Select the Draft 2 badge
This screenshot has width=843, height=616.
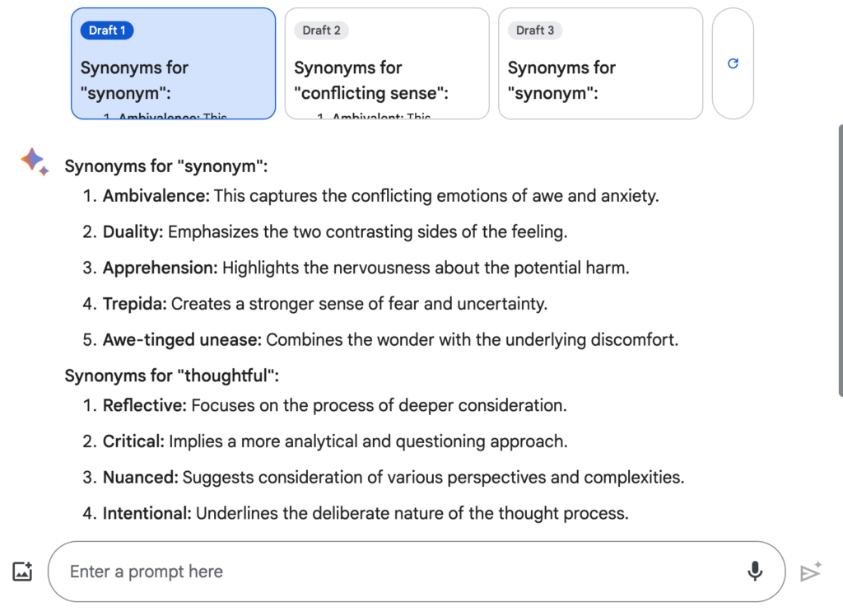tap(320, 30)
